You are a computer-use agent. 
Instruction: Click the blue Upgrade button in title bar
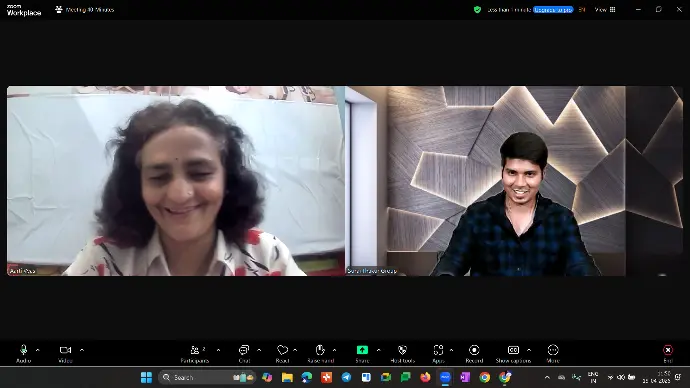tap(553, 9)
